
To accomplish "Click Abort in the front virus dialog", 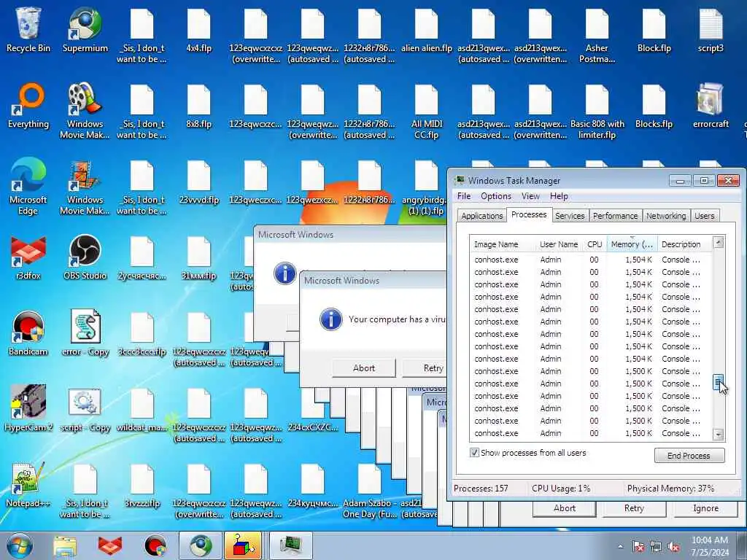I will (x=363, y=367).
